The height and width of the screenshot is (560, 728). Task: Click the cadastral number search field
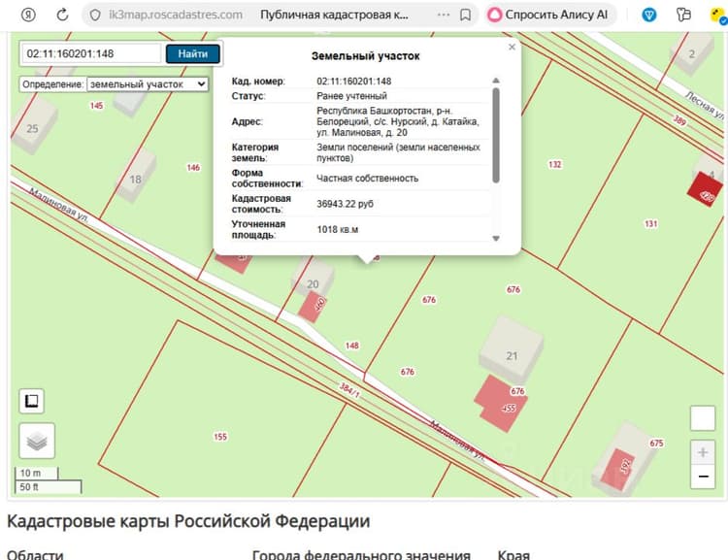(91, 53)
